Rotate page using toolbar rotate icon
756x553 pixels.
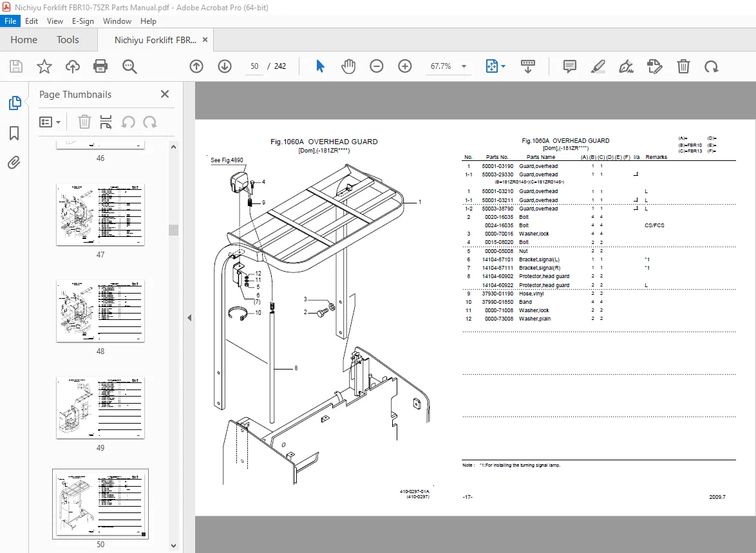pos(711,66)
